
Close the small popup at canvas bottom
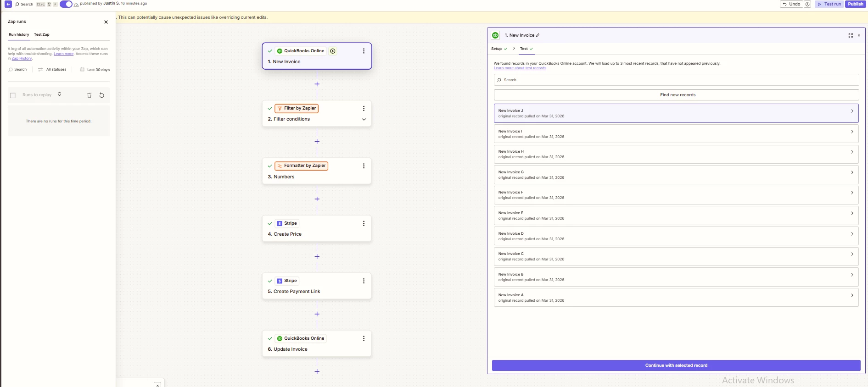tap(157, 385)
